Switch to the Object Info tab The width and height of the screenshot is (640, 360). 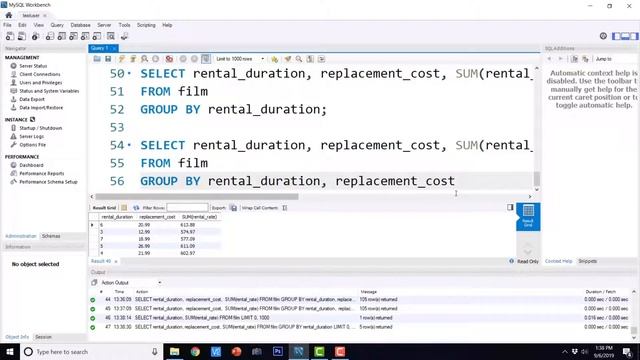[x=17, y=337]
